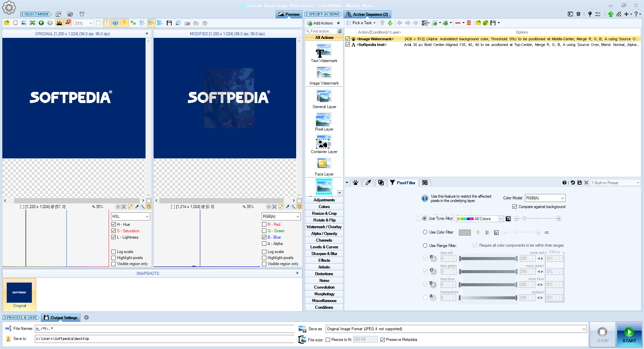Click the reset undo arrow icon beside preset list
This screenshot has width=644, height=349.
click(573, 183)
